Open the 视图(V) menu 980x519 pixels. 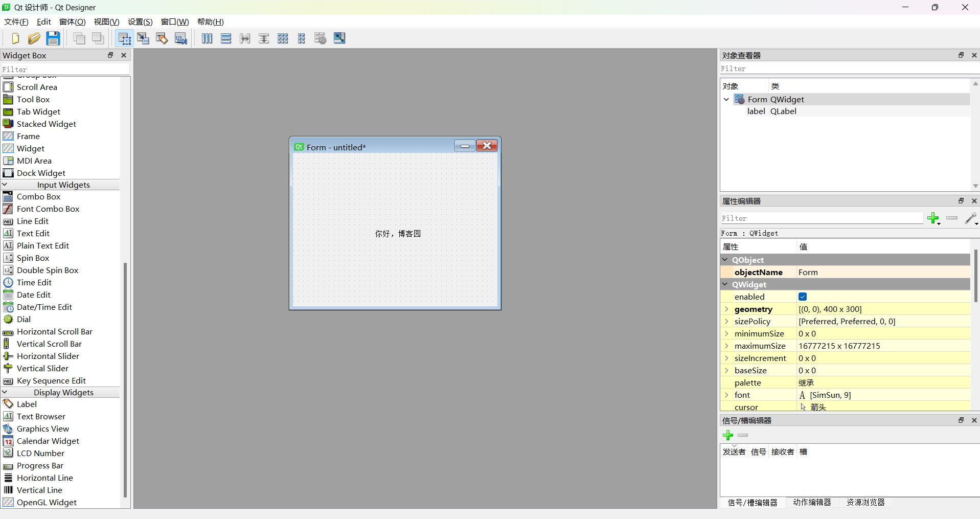(106, 22)
